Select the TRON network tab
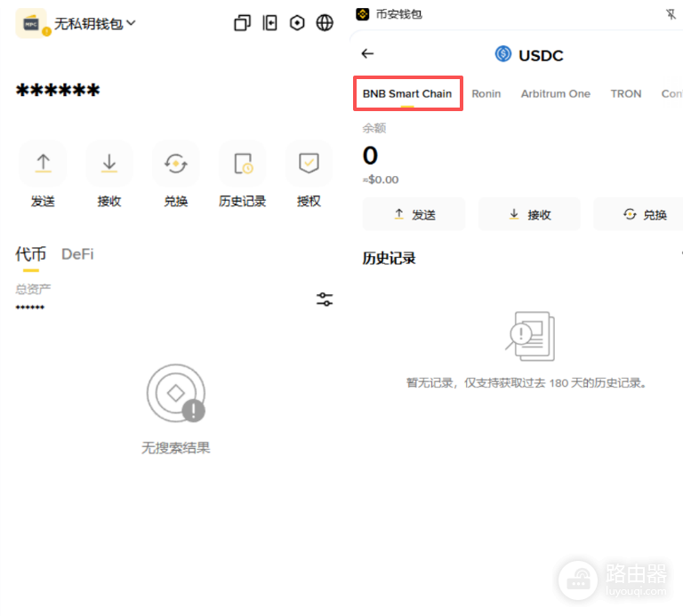 (626, 93)
